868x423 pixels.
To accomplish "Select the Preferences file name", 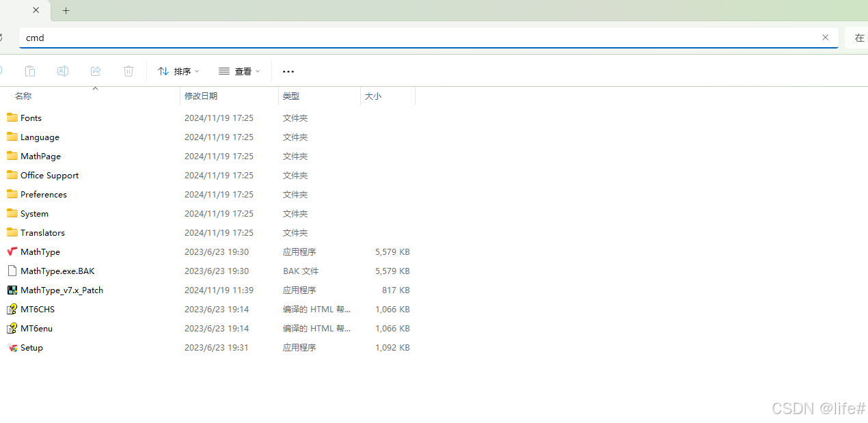I will tap(44, 195).
